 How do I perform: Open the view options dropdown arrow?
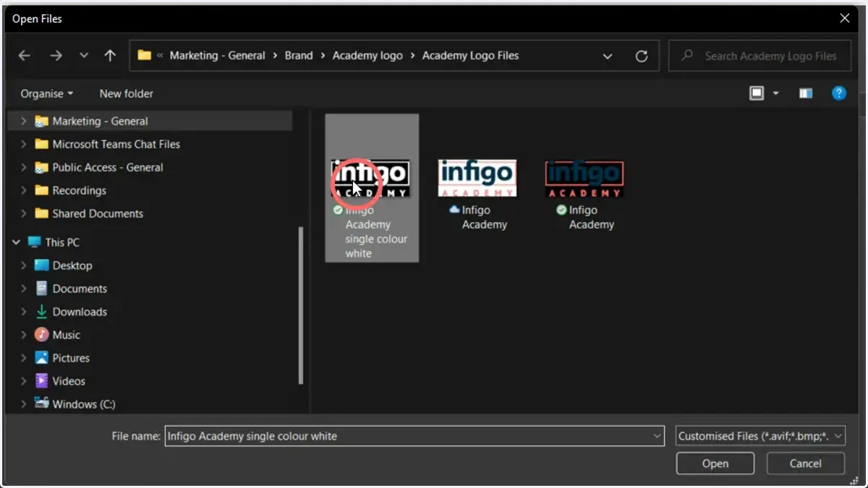pos(776,93)
